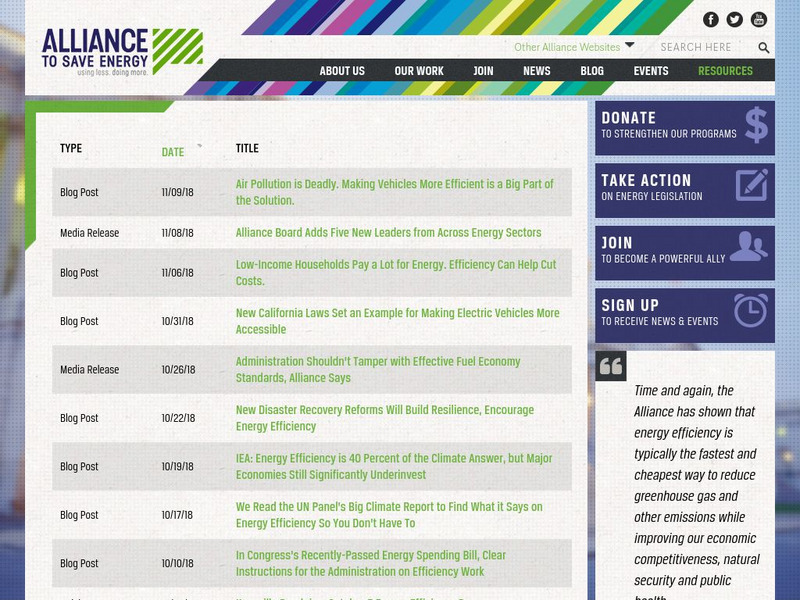
Task: Open the Events menu item
Action: pyautogui.click(x=651, y=71)
